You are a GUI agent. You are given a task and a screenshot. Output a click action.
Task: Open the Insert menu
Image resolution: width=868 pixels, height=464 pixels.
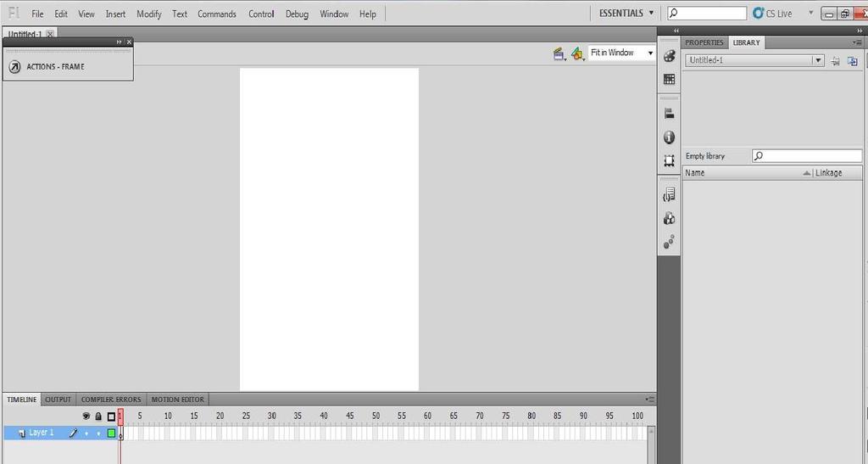tap(115, 14)
